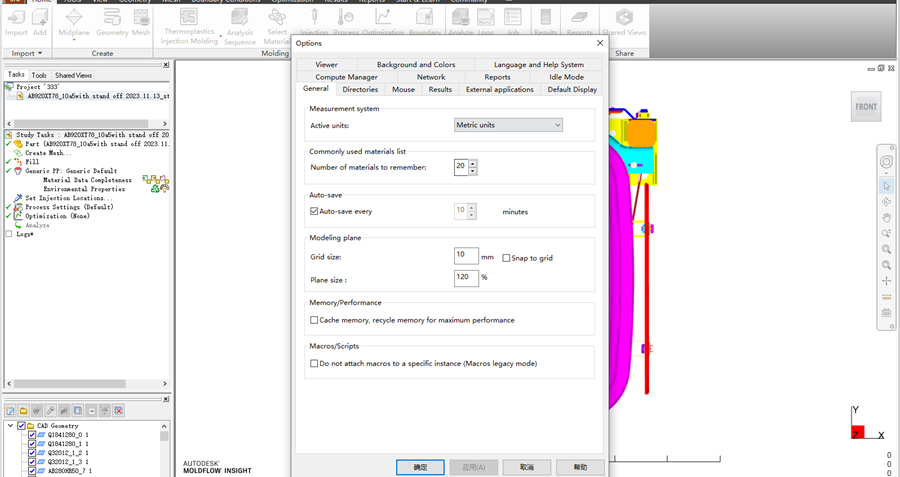This screenshot has height=477, width=900.
Task: Switch to the Tools tab in task pane
Action: [39, 75]
